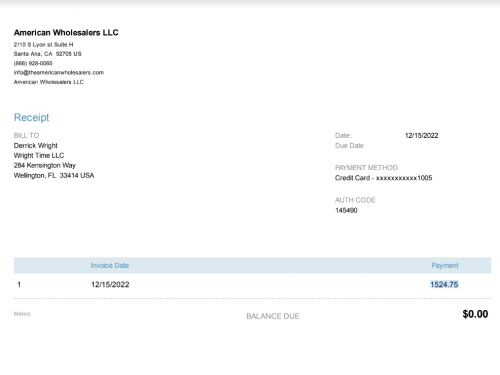The width and height of the screenshot is (500, 375).
Task: Click 284 Kensington Way address line
Action: [45, 165]
